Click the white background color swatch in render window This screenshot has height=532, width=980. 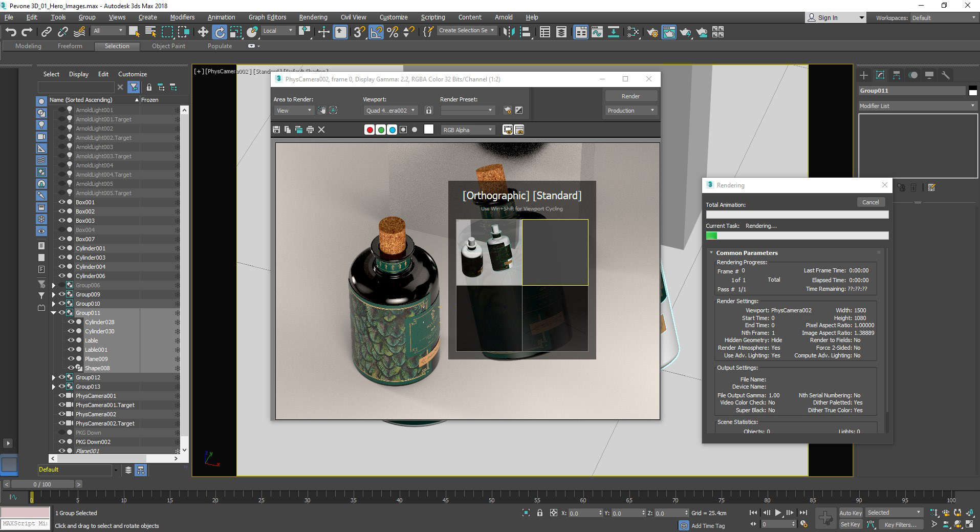tap(429, 130)
